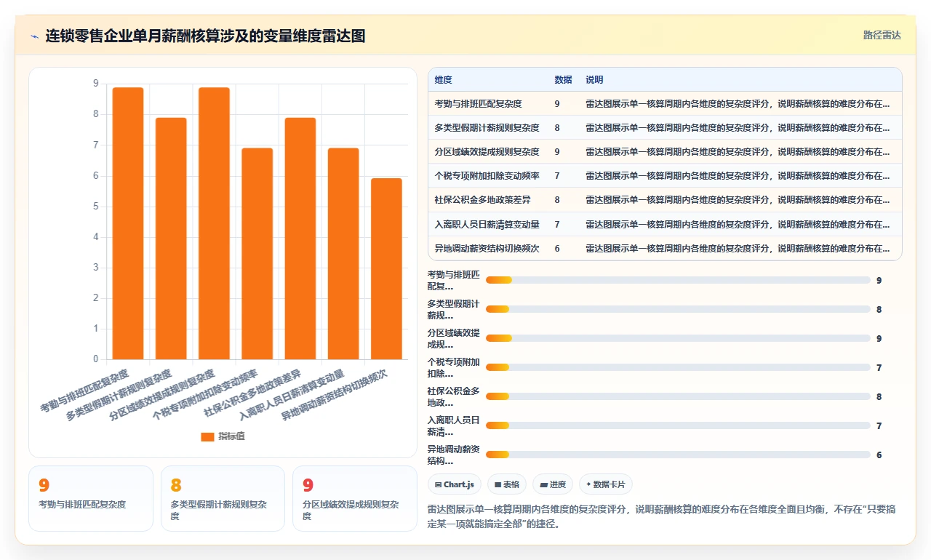Click the 说明 column header
Screen dimensions: 931x560
pyautogui.click(x=594, y=80)
